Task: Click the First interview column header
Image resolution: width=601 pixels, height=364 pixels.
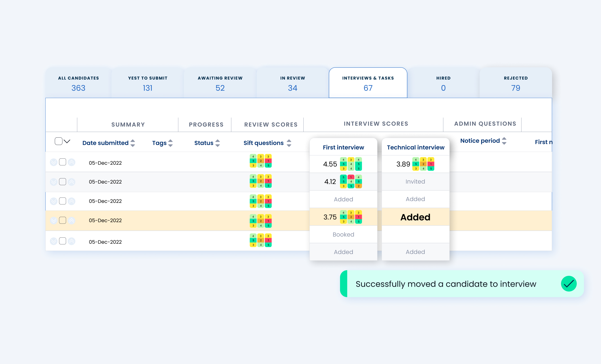Action: coord(343,147)
